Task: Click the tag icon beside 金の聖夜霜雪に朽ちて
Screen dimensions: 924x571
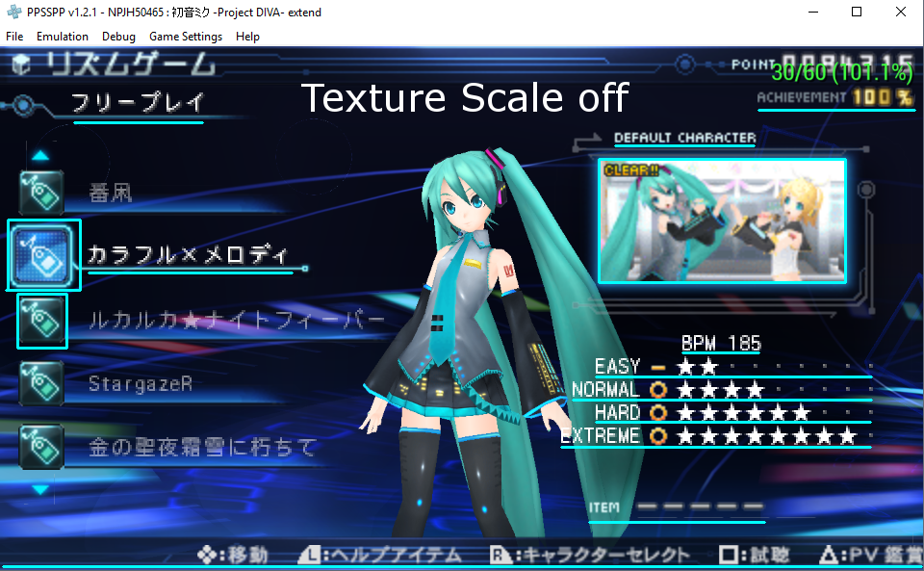Action: click(41, 447)
